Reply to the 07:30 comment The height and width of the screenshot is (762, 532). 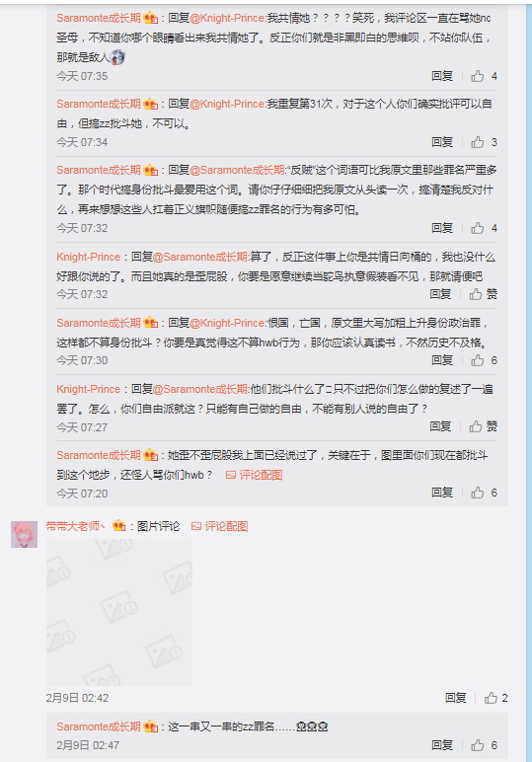442,360
